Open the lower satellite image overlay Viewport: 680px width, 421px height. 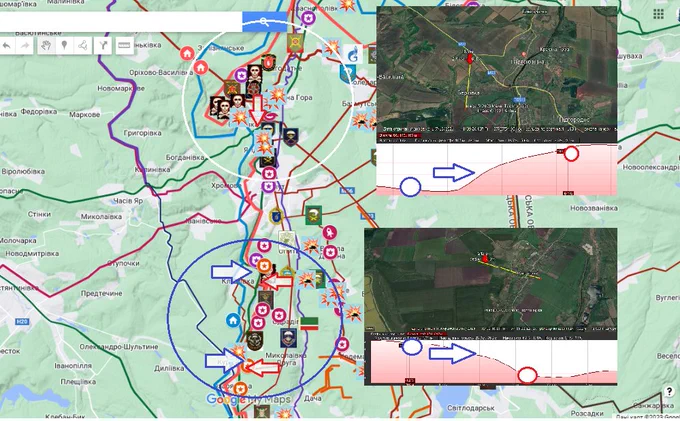[x=490, y=284]
